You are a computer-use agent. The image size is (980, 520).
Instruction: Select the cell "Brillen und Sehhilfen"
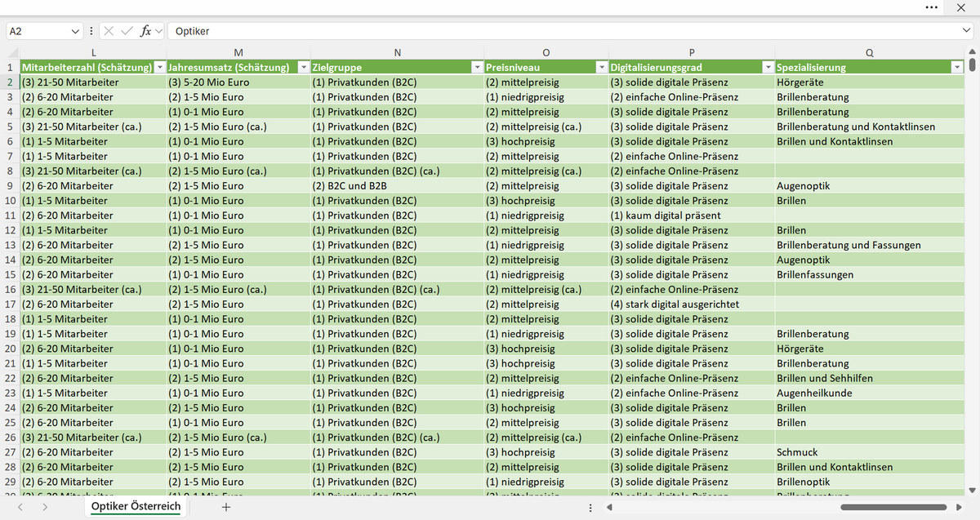coord(869,379)
